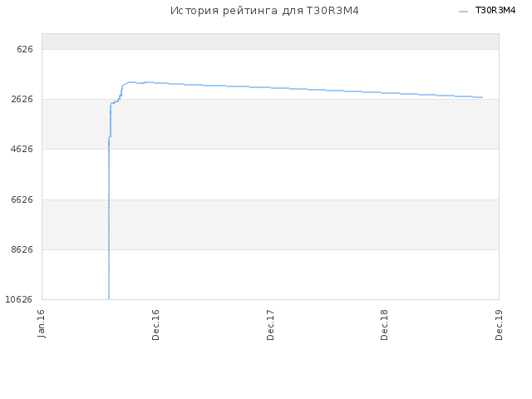Click the Dec.17 x-axis label

(270, 325)
